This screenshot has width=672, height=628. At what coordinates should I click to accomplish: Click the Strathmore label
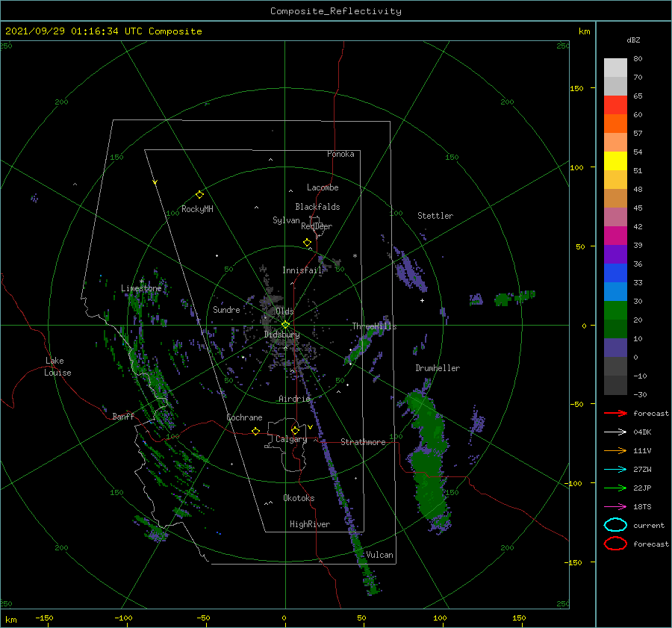[x=363, y=442]
